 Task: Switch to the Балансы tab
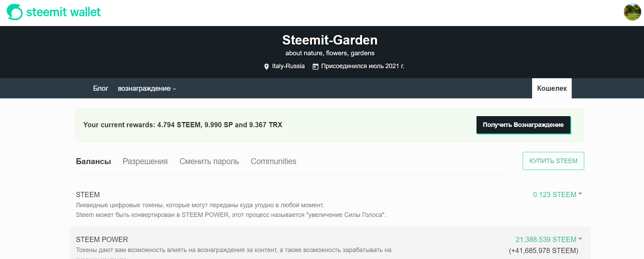(93, 161)
